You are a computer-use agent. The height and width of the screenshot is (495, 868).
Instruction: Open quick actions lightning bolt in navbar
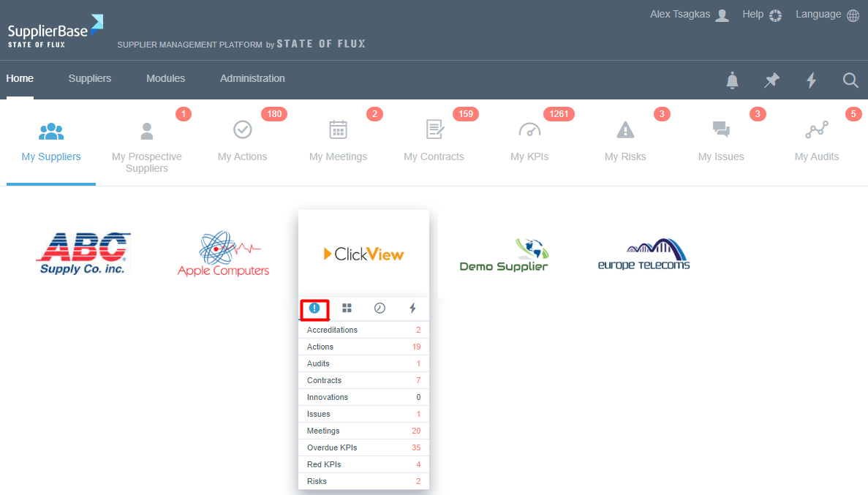[811, 80]
